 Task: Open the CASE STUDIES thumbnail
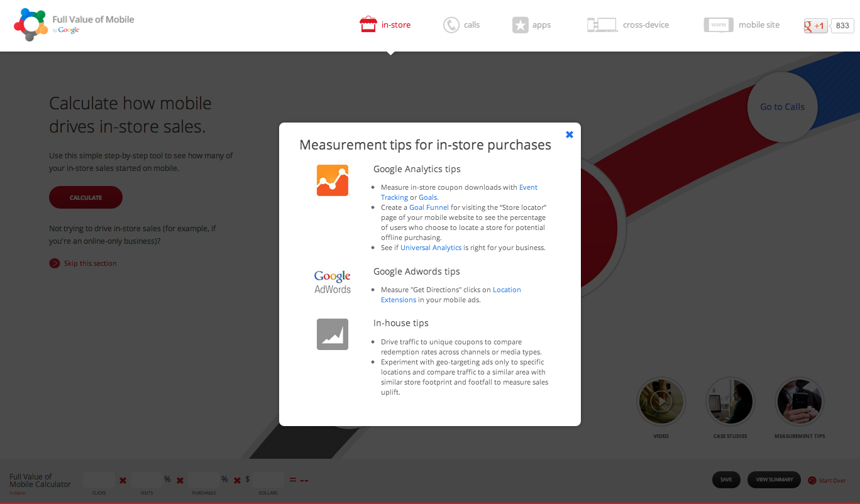coord(730,401)
